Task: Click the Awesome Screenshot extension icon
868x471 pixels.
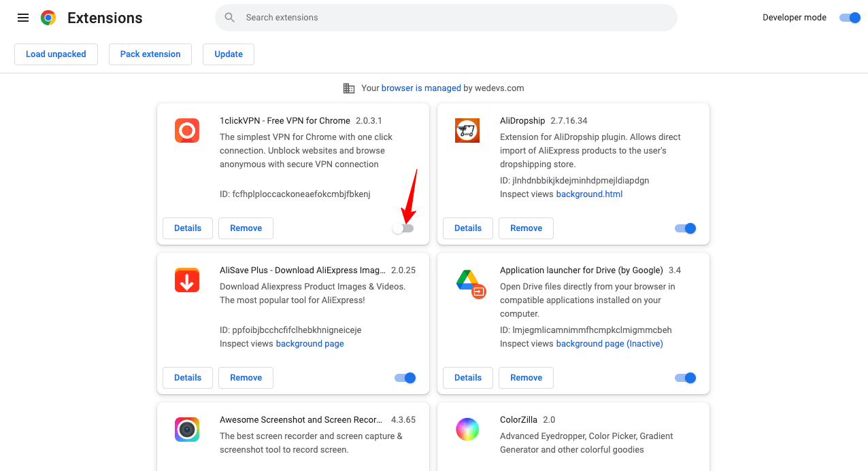Action: (x=187, y=430)
